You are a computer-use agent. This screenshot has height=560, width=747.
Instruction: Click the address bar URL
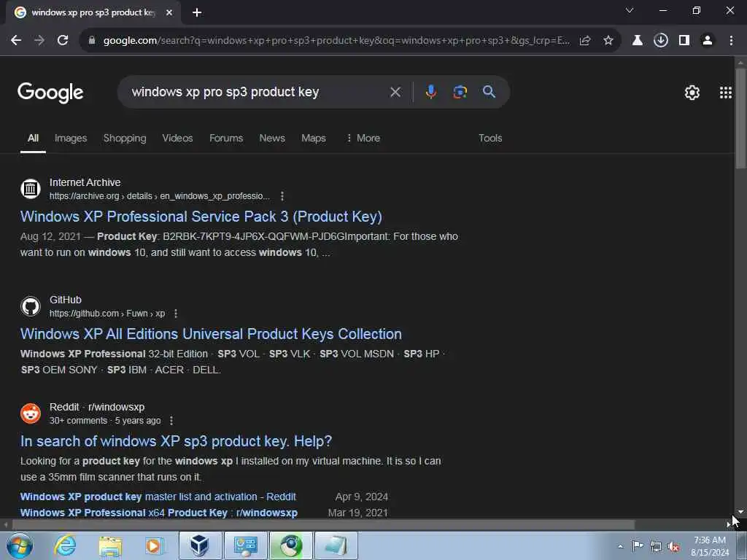(336, 41)
